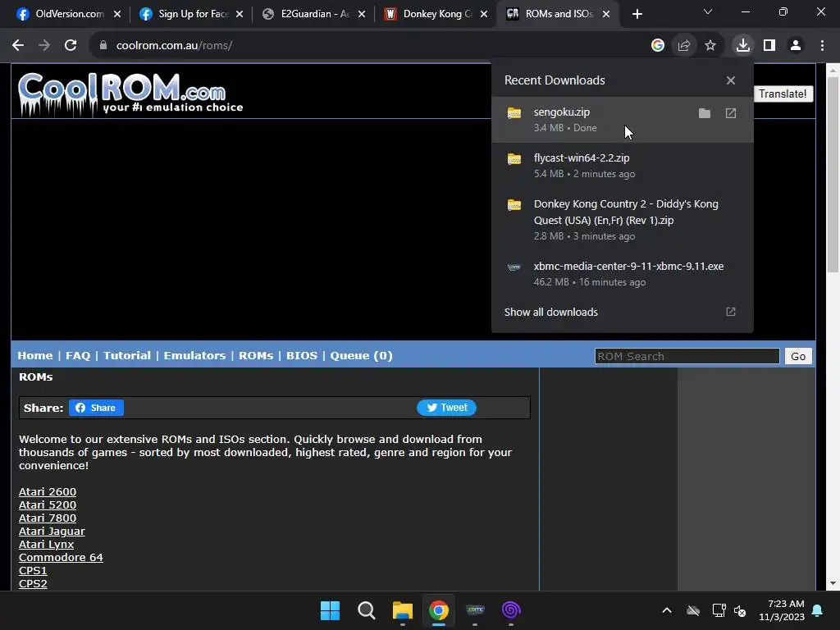Switch to the E2Guardian tab

click(x=314, y=14)
